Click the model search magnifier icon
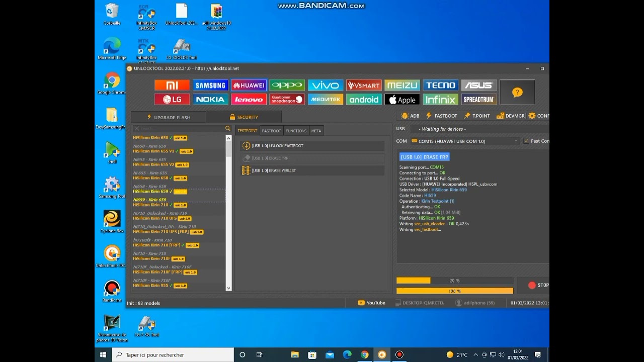 (228, 129)
